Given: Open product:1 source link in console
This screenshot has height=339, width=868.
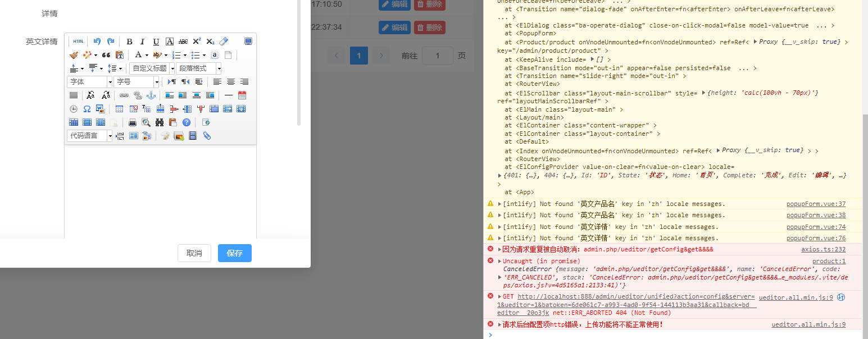Looking at the screenshot, I should (829, 261).
